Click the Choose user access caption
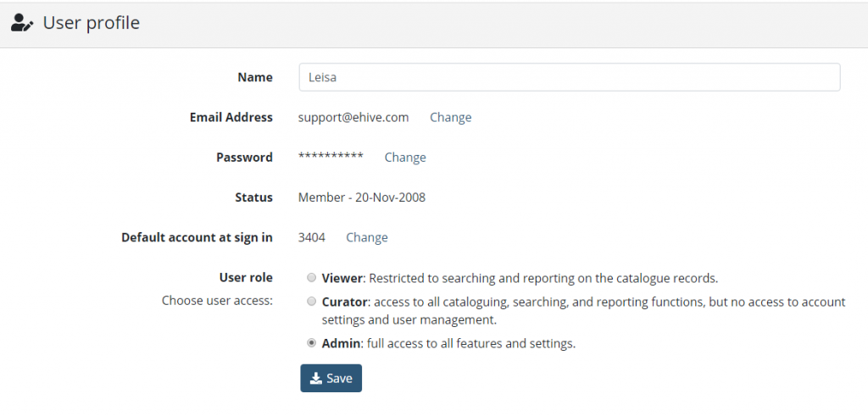 [x=217, y=301]
